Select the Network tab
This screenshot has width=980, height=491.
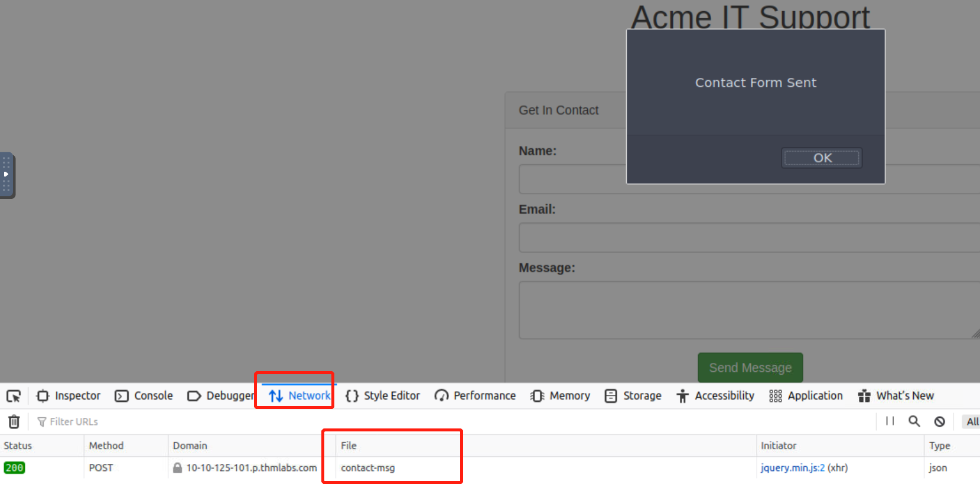(300, 396)
